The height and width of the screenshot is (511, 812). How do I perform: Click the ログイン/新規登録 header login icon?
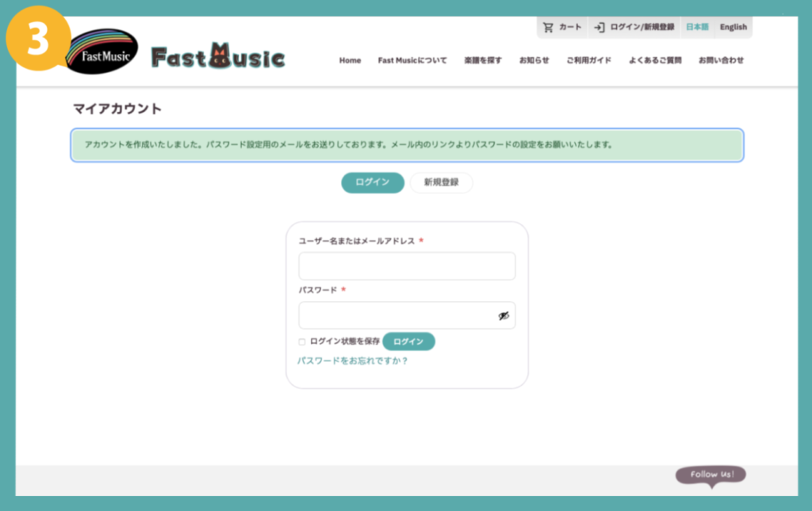(x=600, y=27)
